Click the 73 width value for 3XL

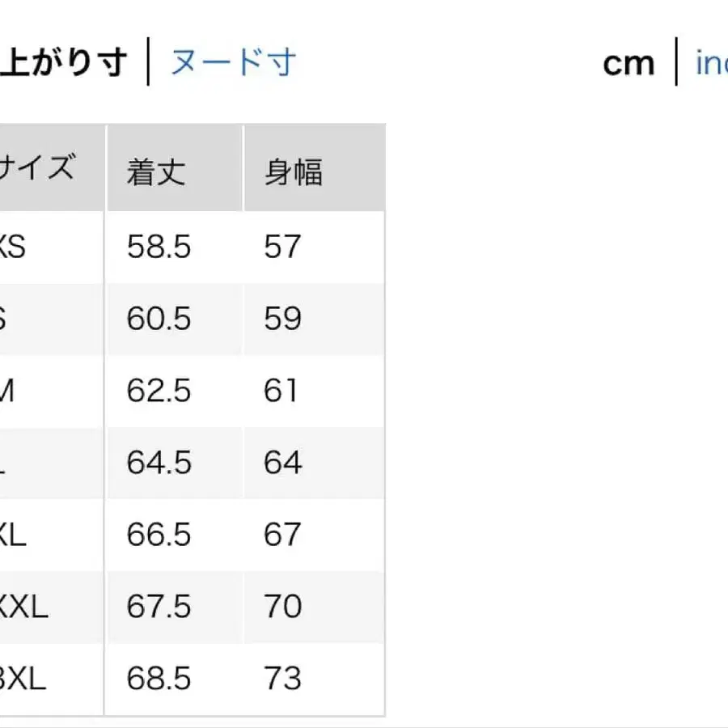[282, 679]
